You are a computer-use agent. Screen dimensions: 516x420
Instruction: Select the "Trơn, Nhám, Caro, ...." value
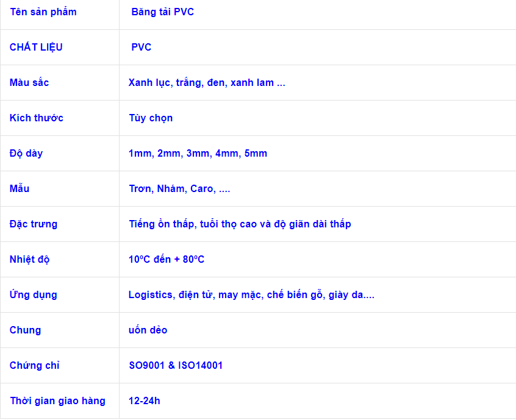[x=179, y=188]
